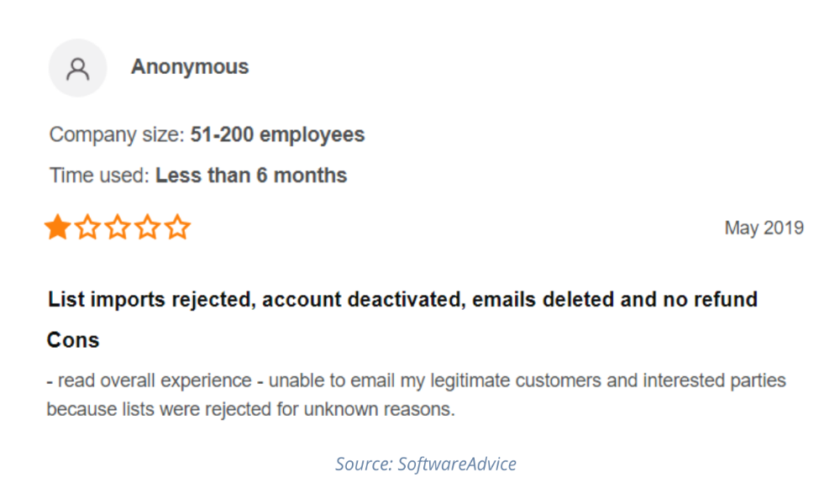Screen dimensions: 840x504
Task: Click 'account deactivated' in review title
Action: (361, 300)
